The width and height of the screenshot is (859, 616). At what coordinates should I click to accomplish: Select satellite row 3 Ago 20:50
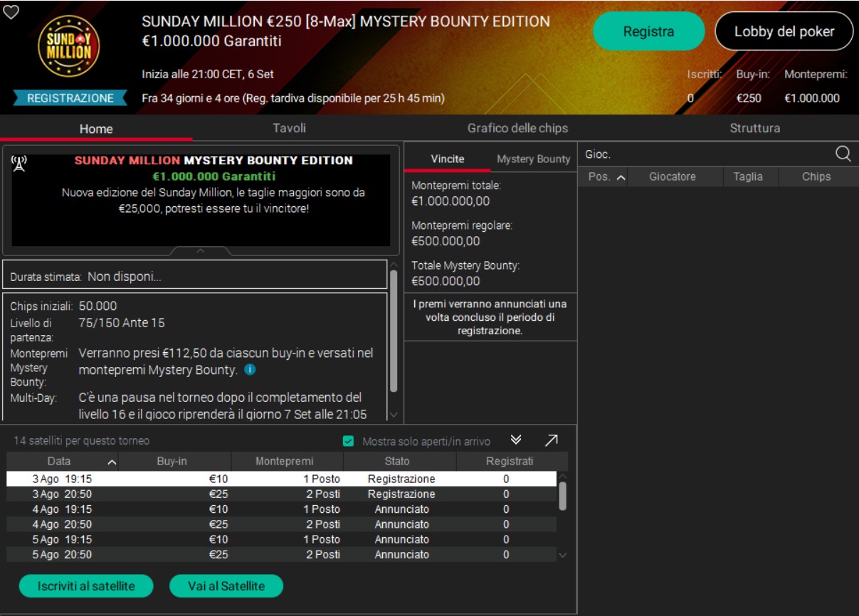(x=282, y=494)
